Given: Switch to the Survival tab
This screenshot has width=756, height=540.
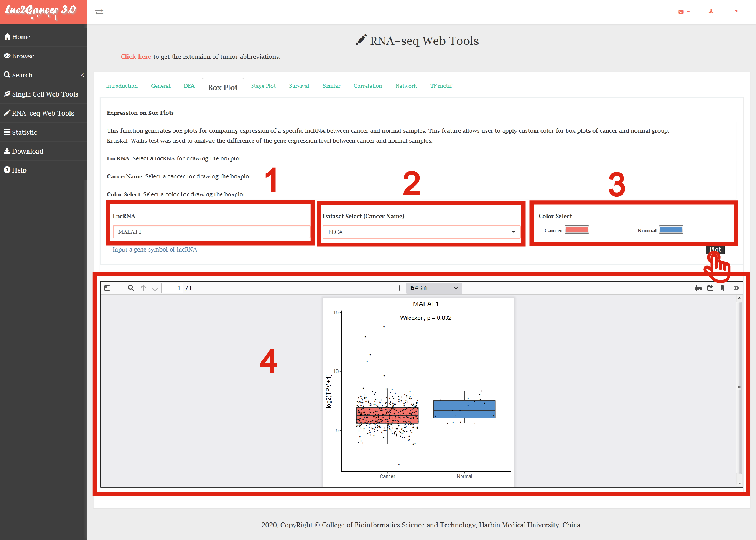Looking at the screenshot, I should click(299, 86).
